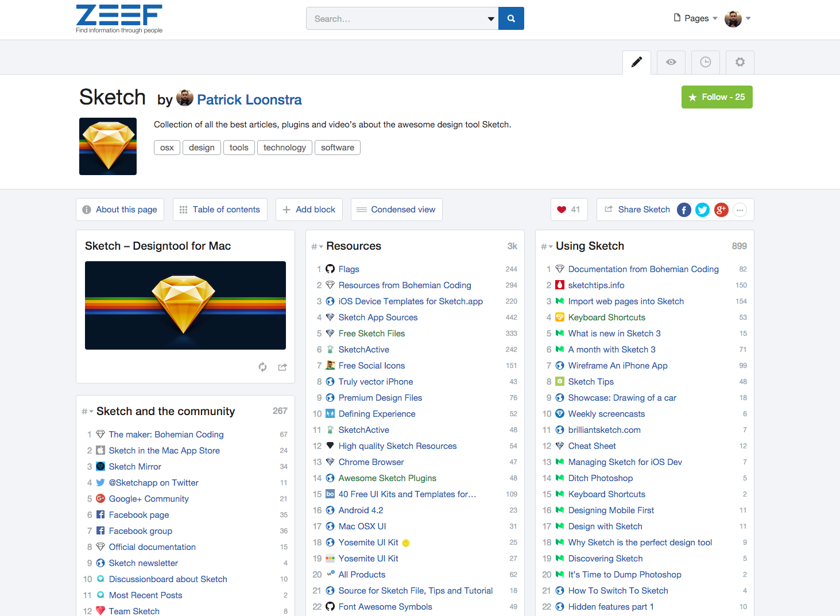
Task: Select the software tag
Action: (338, 148)
